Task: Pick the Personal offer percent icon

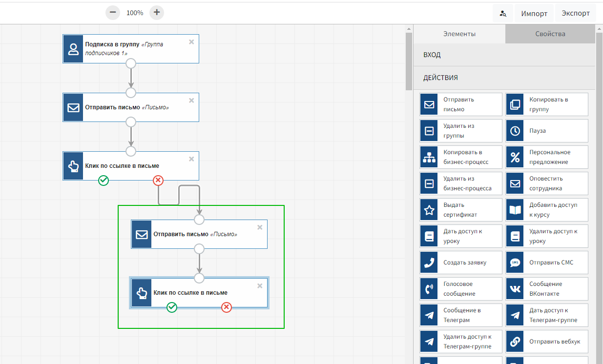Action: coord(515,157)
